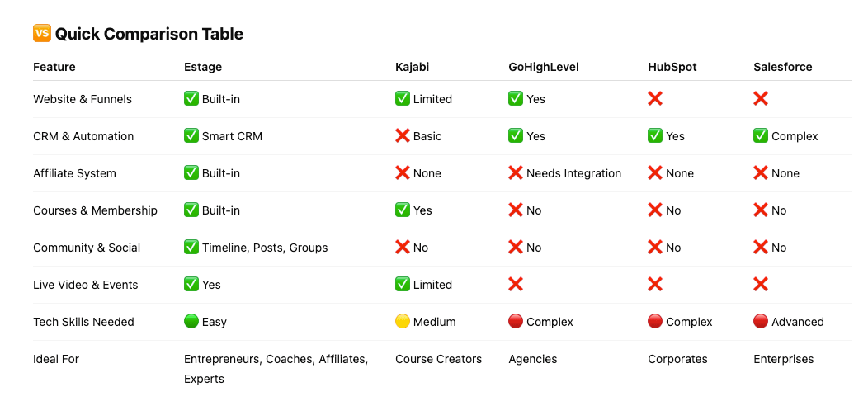Click the orange VS icon beside the title

click(41, 33)
